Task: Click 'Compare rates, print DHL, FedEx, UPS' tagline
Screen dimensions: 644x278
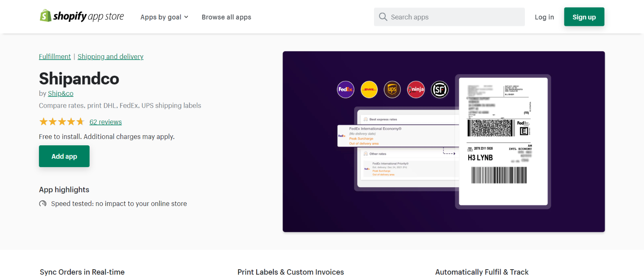Action: click(120, 106)
